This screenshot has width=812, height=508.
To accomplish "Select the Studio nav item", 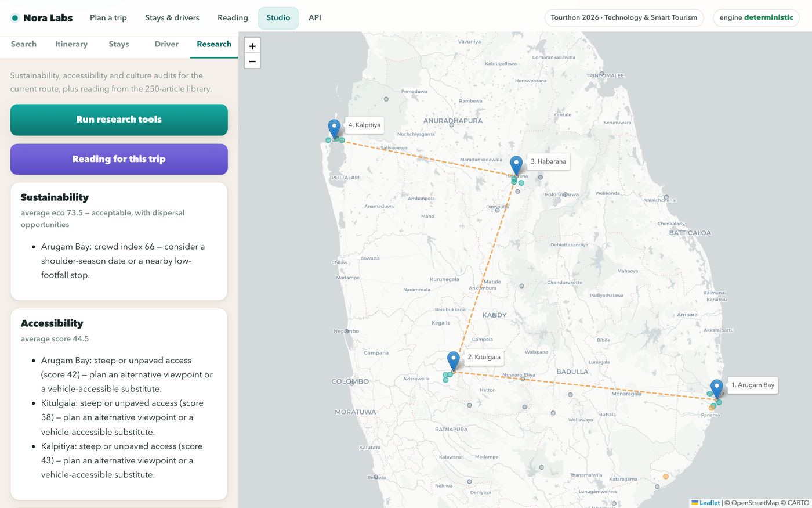I will pyautogui.click(x=278, y=18).
